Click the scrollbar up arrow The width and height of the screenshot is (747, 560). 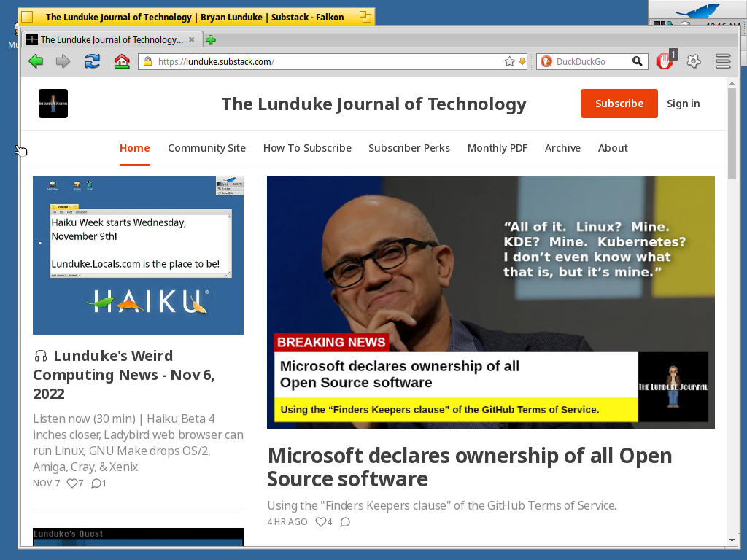732,83
